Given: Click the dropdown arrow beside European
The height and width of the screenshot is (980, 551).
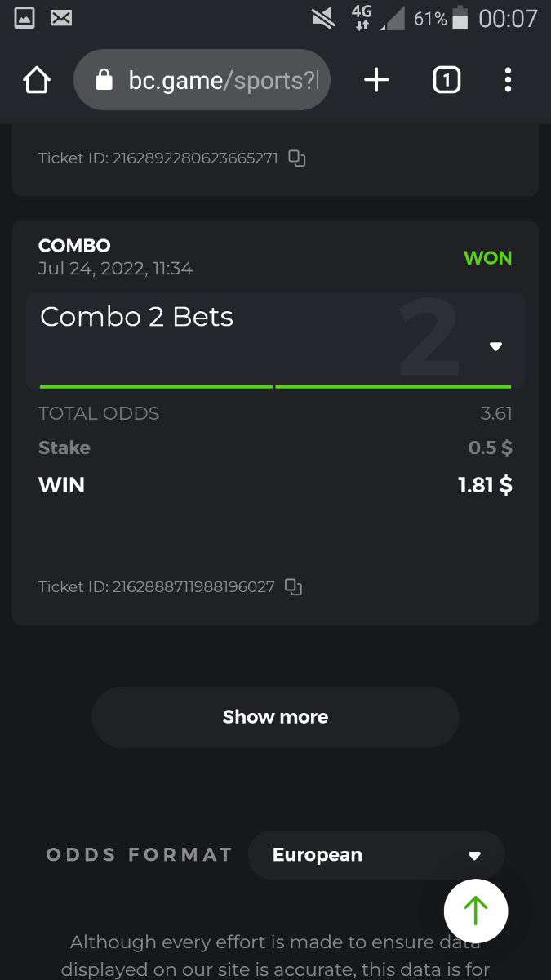Looking at the screenshot, I should (474, 856).
